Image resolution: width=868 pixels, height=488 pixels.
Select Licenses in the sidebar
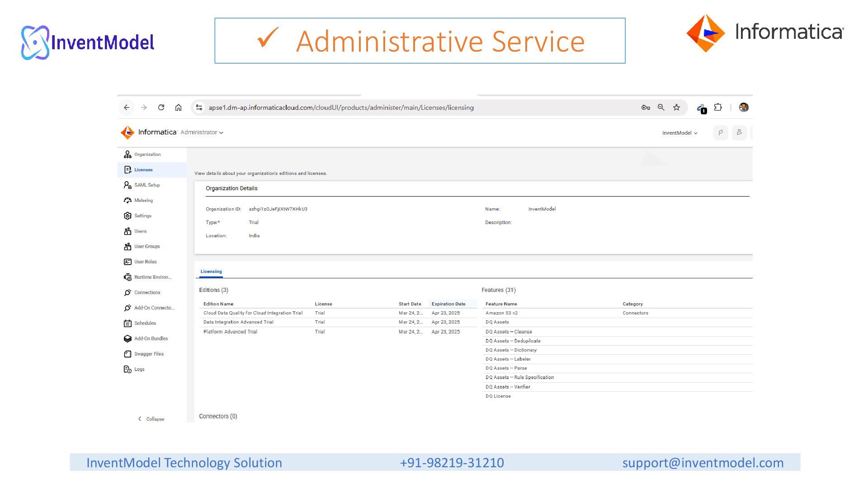152,170
